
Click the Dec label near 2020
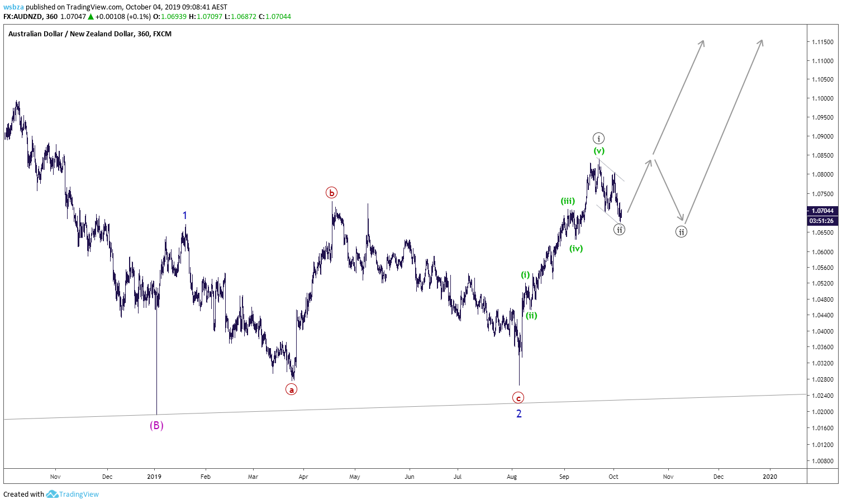[x=719, y=477]
